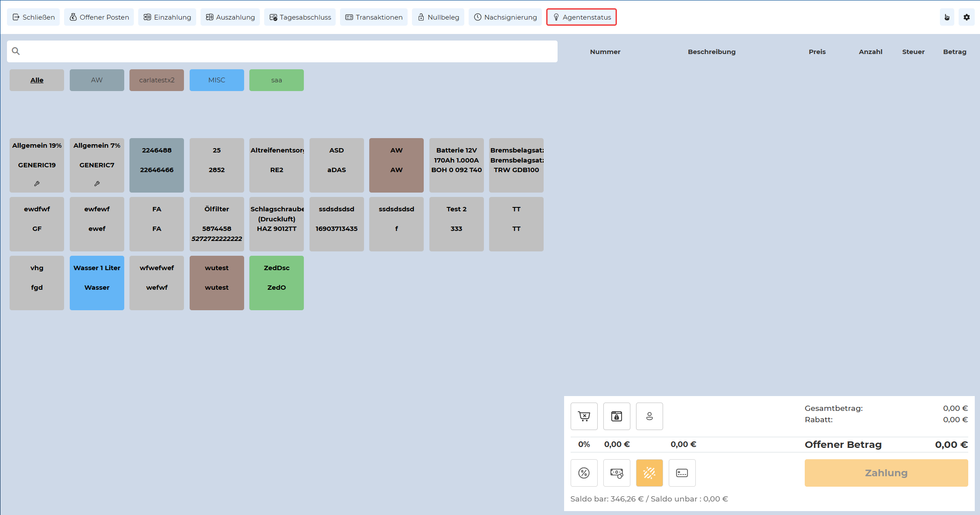Click the Preis column header
980x515 pixels.
coord(817,51)
